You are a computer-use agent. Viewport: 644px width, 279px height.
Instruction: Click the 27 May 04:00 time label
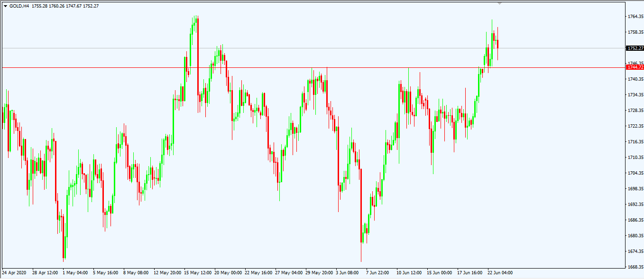[x=289, y=273]
